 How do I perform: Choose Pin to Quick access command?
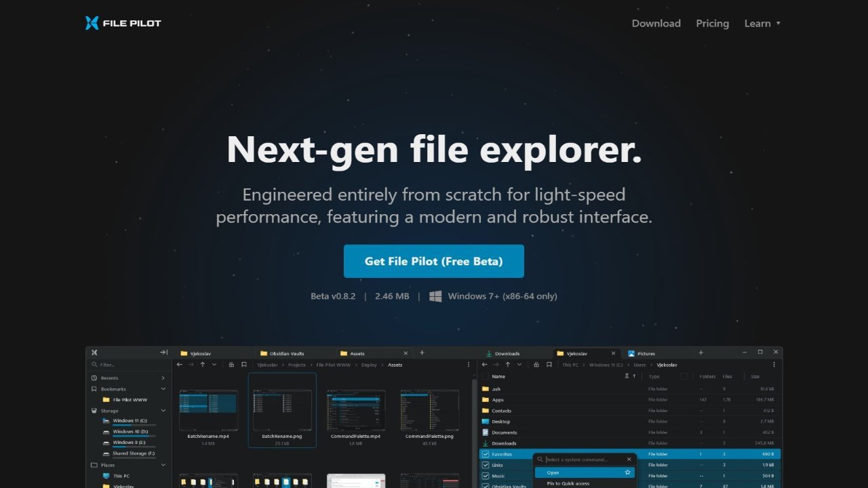[x=585, y=483]
